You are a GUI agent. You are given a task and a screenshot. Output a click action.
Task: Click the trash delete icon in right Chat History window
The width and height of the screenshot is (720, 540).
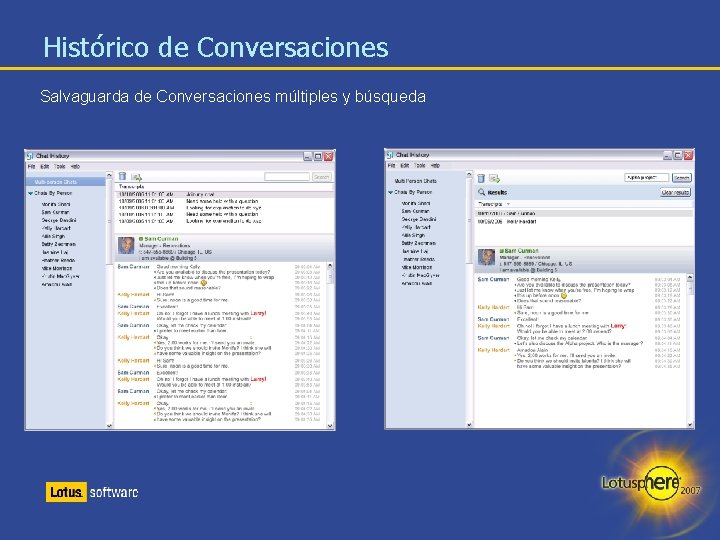click(x=481, y=178)
